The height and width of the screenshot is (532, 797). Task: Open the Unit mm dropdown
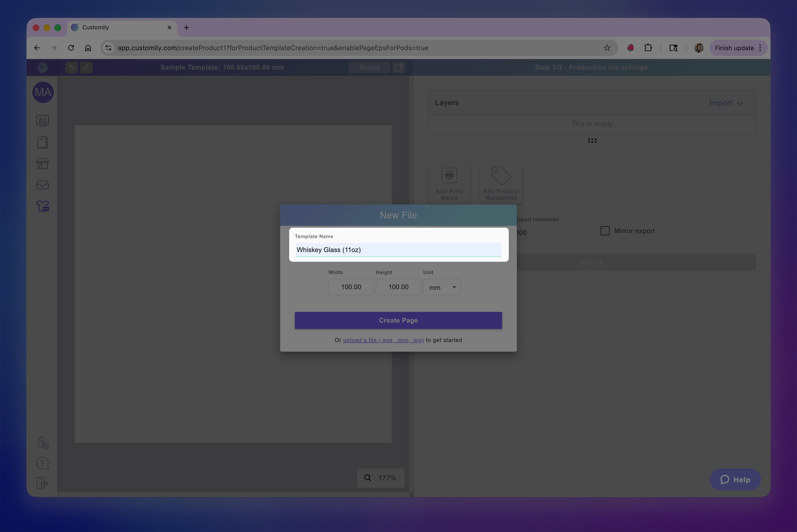click(442, 287)
